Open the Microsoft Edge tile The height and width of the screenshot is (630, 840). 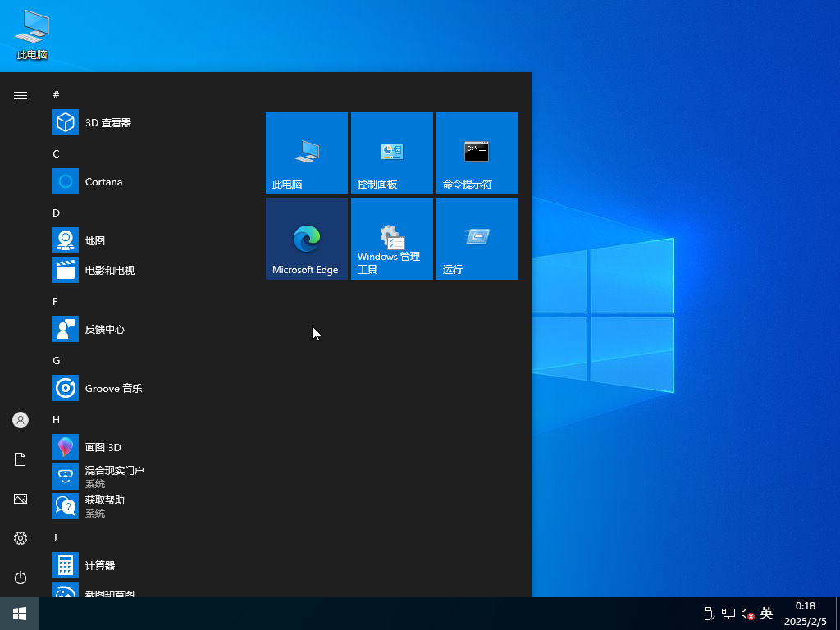[x=306, y=239]
